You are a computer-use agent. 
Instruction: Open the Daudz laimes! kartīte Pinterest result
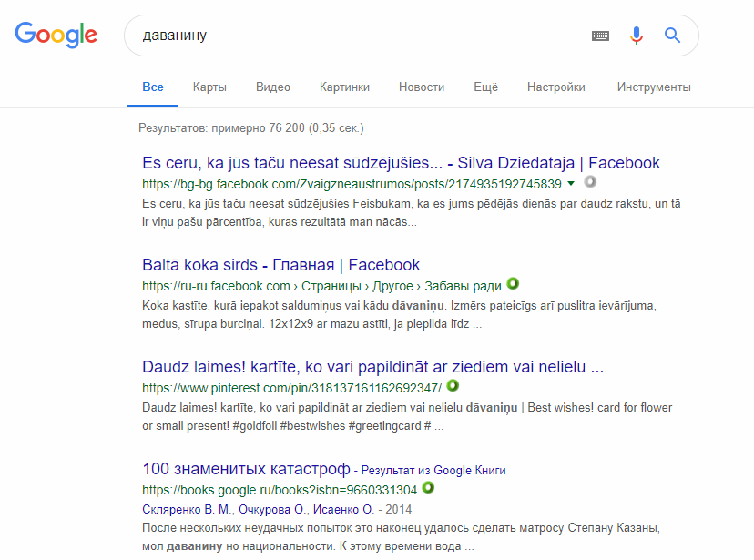pyautogui.click(x=372, y=367)
